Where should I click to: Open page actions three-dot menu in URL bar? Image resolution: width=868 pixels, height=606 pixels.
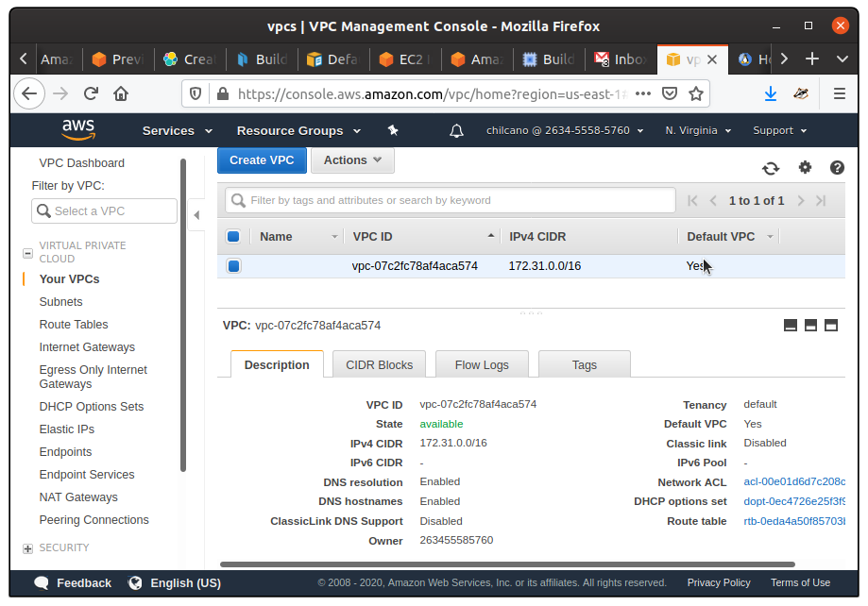(642, 93)
